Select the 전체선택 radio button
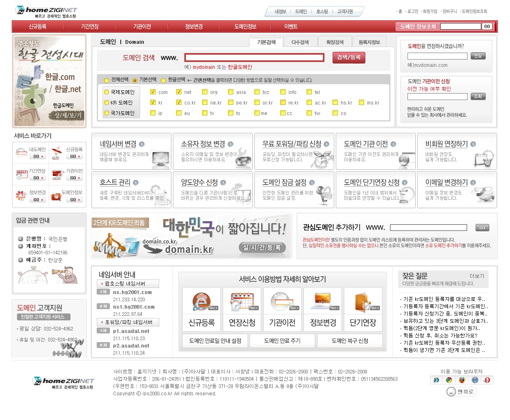Image resolution: width=510 pixels, height=420 pixels. (x=107, y=80)
